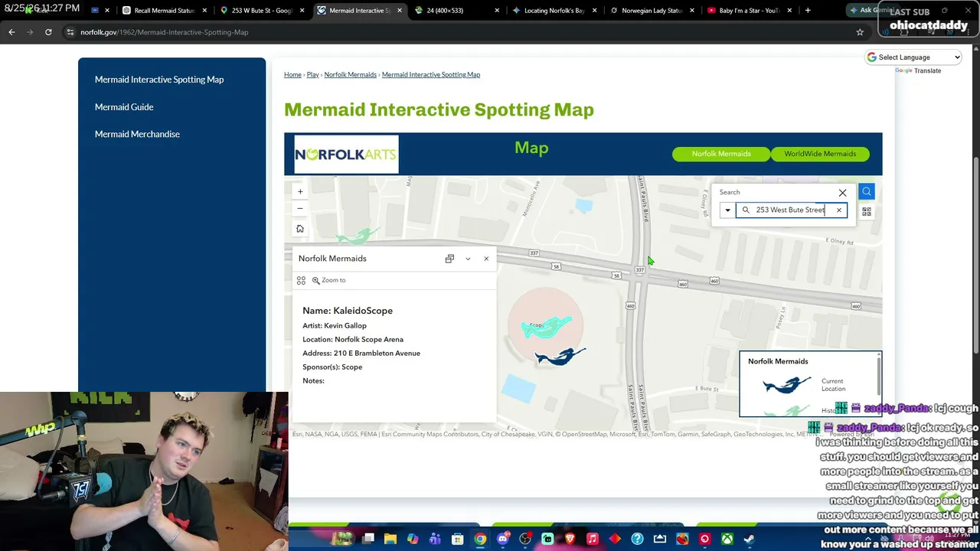Screen dimensions: 980x551
Task: Open Get Help question mark taskbar icon
Action: [637, 539]
